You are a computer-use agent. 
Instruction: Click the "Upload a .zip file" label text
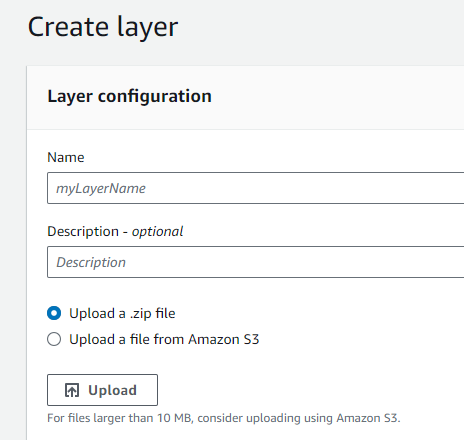click(x=122, y=314)
